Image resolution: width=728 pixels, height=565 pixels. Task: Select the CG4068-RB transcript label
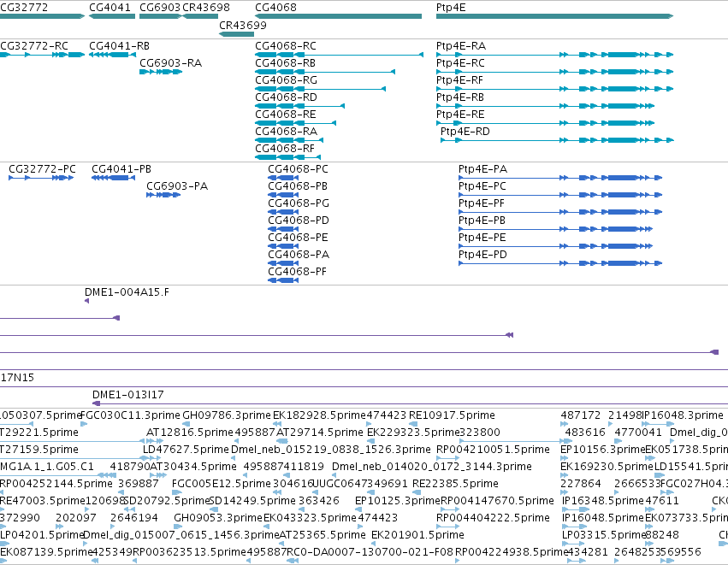tap(286, 63)
